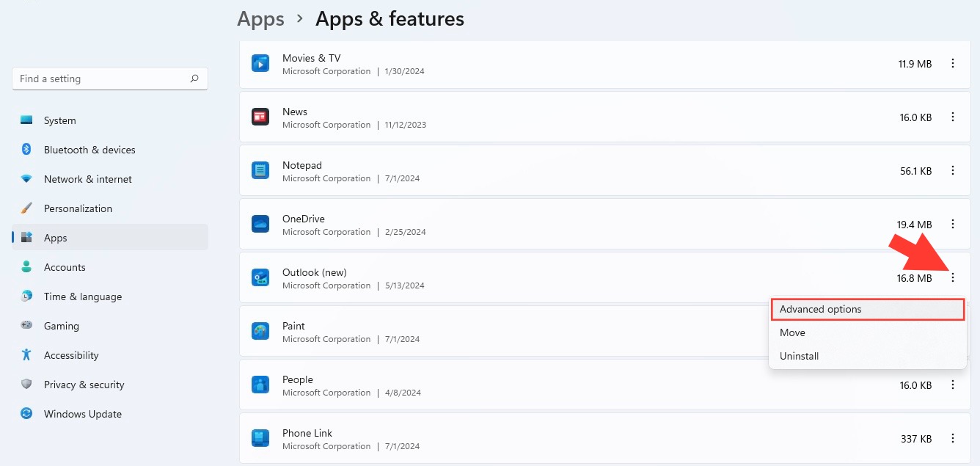Click the Apps & features page title
This screenshot has width=980, height=466.
(390, 19)
